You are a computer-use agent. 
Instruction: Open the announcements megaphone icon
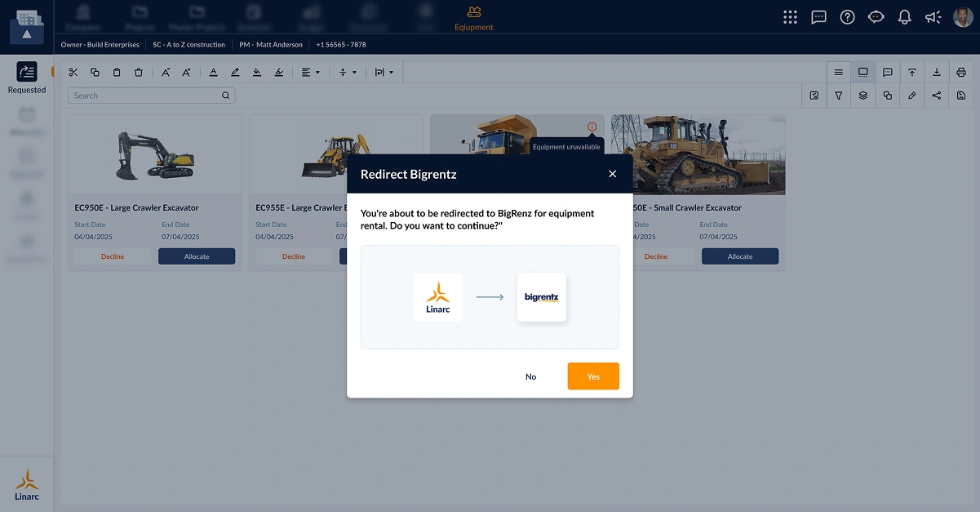[x=933, y=17]
